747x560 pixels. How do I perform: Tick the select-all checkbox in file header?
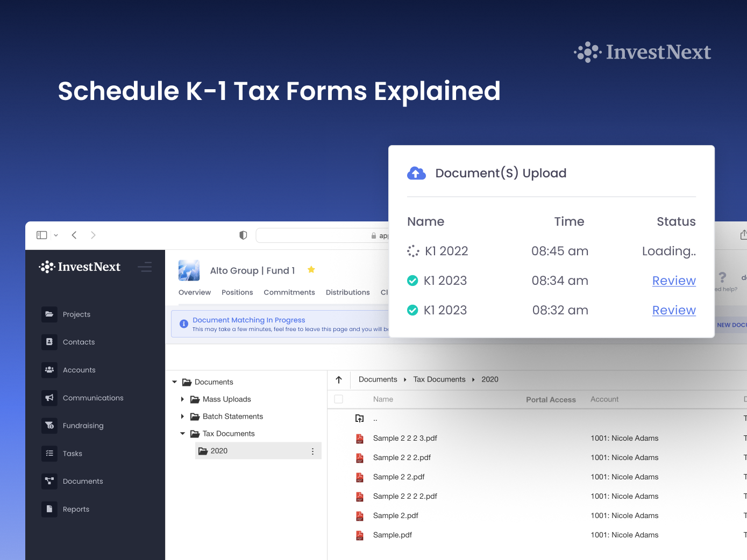[339, 399]
